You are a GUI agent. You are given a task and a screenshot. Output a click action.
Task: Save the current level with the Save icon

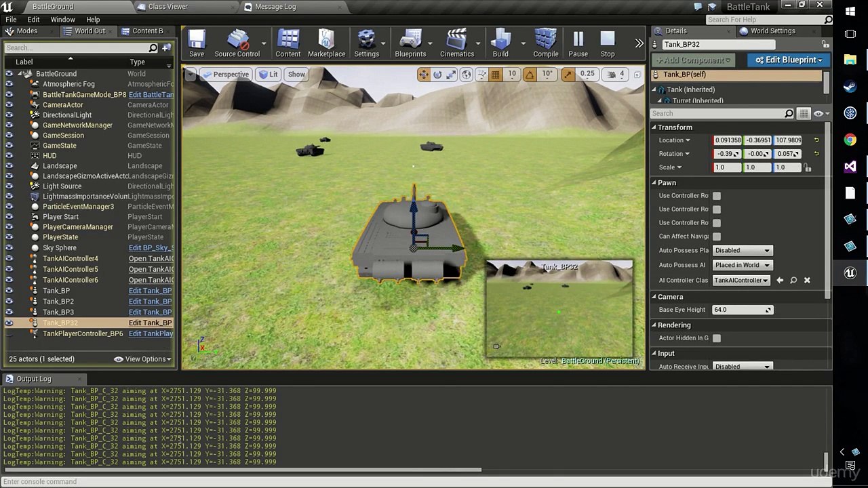point(197,44)
